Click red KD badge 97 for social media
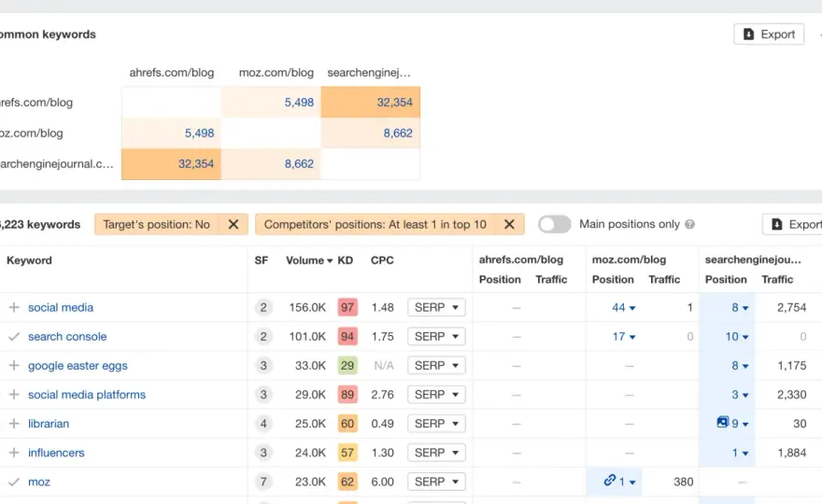Screen dimensions: 822x504 (x=347, y=308)
